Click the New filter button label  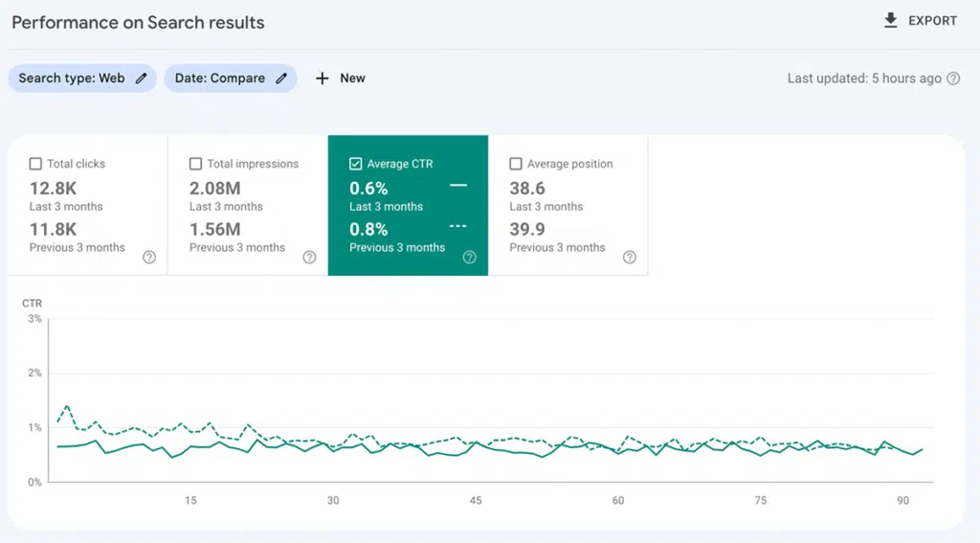point(352,79)
